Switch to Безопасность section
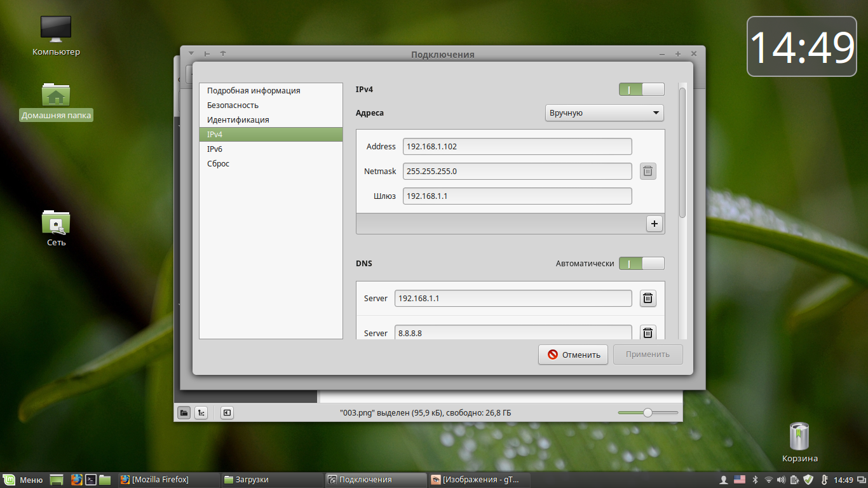This screenshot has height=488, width=868. point(233,105)
